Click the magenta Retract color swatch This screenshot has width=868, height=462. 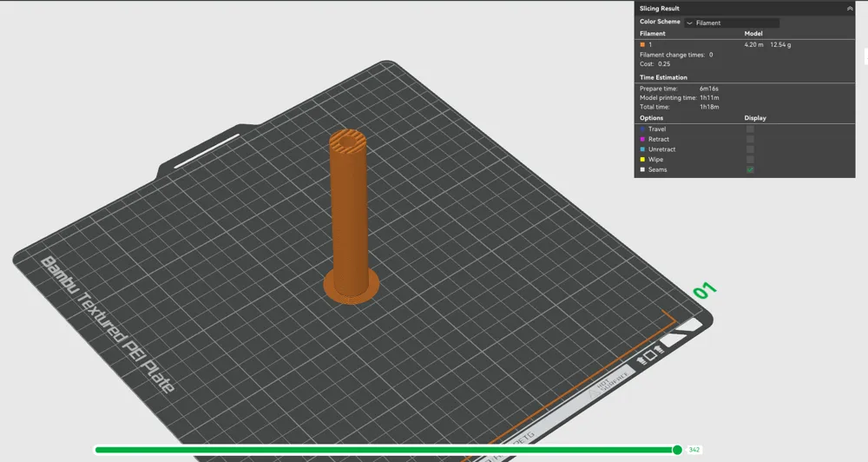(642, 139)
